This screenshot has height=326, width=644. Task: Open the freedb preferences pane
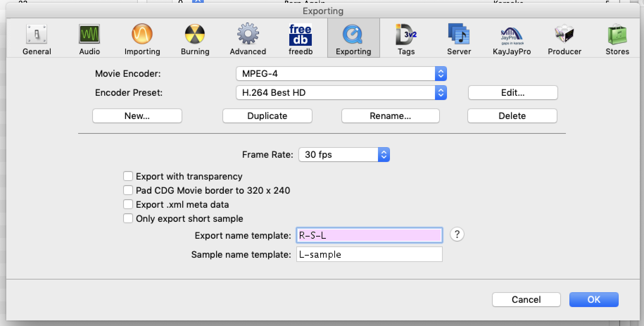click(301, 39)
